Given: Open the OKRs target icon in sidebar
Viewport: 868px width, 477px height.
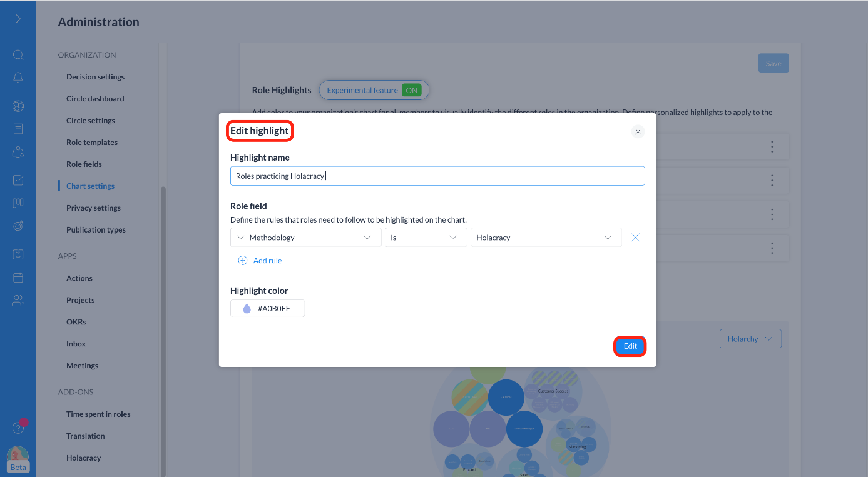Looking at the screenshot, I should click(18, 226).
